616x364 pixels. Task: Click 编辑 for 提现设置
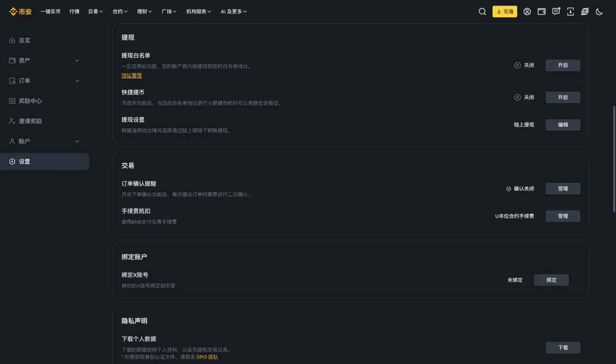[x=563, y=125]
